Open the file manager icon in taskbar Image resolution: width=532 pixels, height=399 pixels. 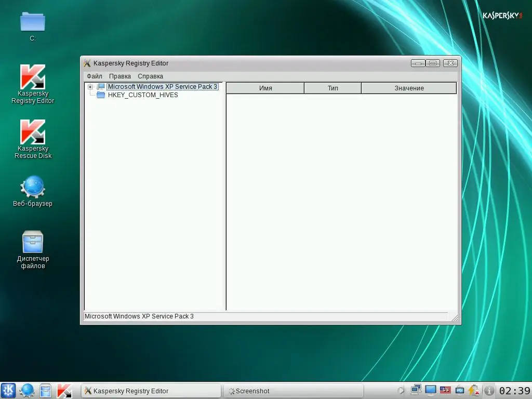tap(46, 391)
